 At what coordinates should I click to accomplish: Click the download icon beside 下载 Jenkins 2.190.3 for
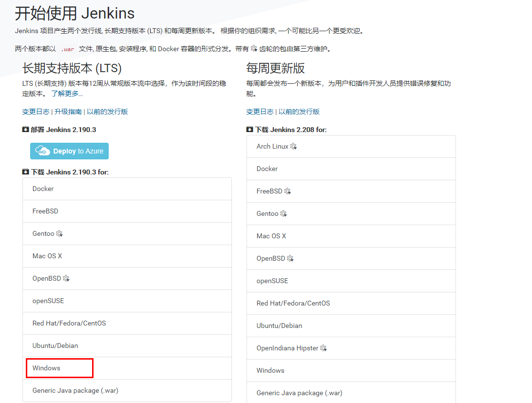(25, 172)
